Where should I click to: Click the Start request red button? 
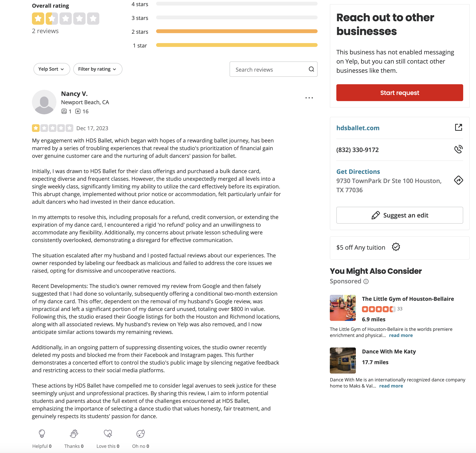399,92
